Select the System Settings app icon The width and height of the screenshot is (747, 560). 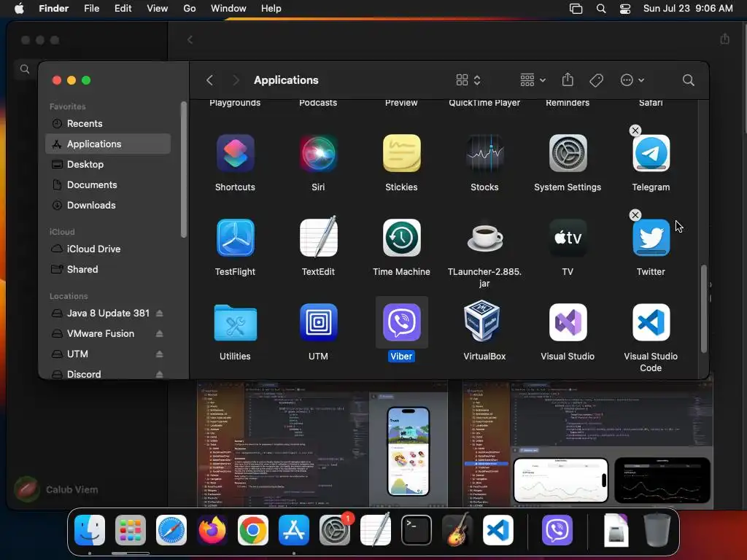click(568, 153)
